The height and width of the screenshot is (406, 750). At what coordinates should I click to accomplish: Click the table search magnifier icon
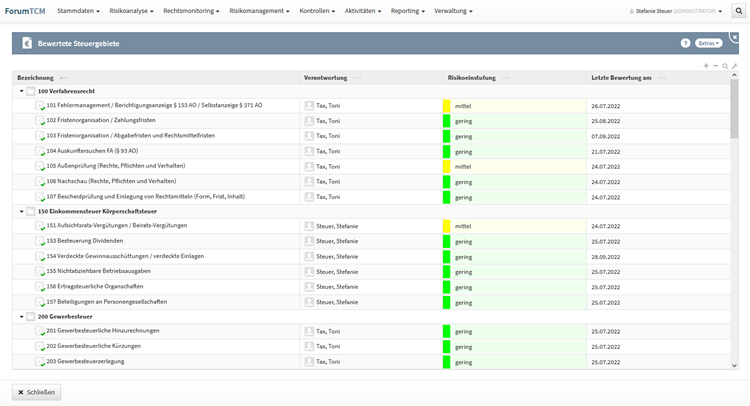click(x=725, y=66)
